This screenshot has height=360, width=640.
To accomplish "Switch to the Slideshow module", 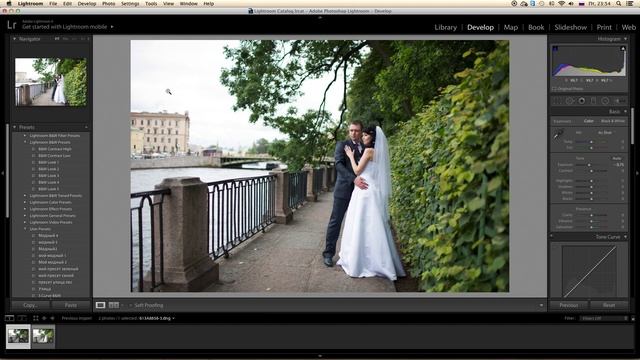I will pos(571,27).
